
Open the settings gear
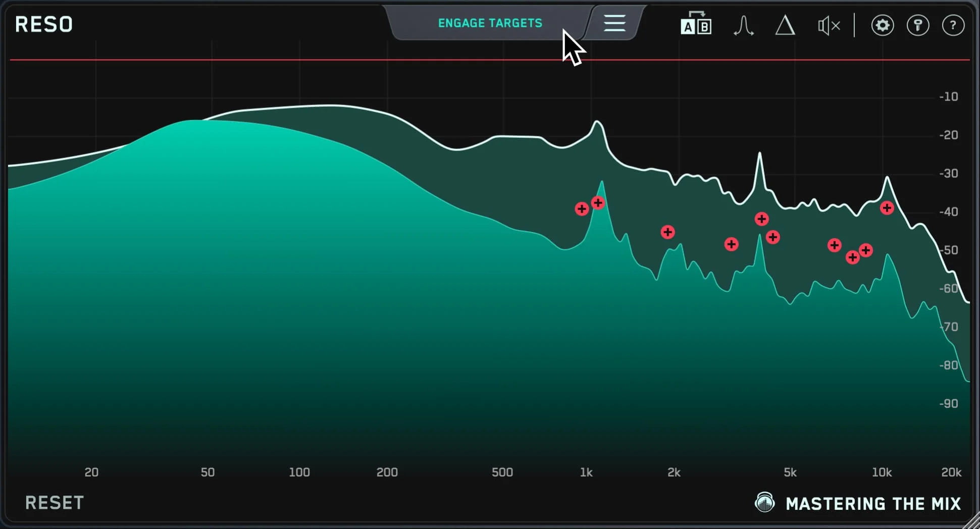tap(882, 25)
